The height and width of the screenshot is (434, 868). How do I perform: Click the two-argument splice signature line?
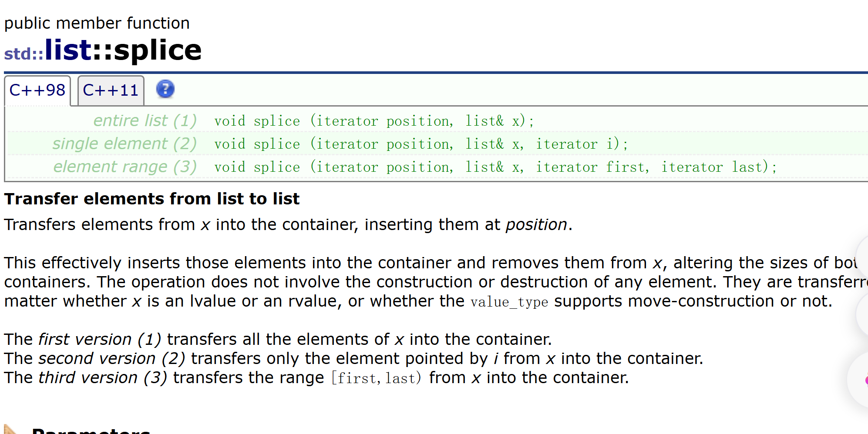tap(374, 121)
